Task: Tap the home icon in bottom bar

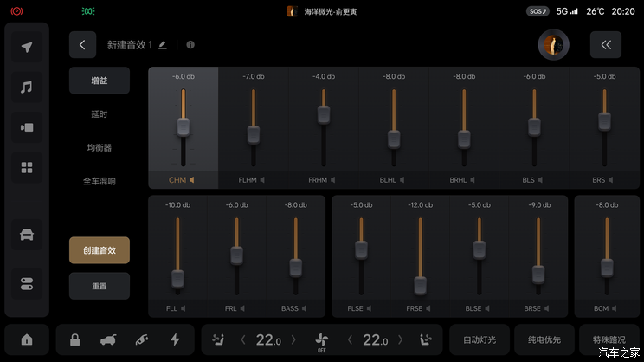Action: tap(27, 339)
